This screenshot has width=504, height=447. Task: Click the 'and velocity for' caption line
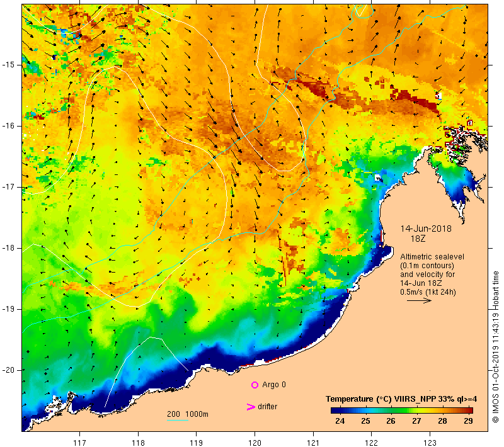[x=428, y=274]
